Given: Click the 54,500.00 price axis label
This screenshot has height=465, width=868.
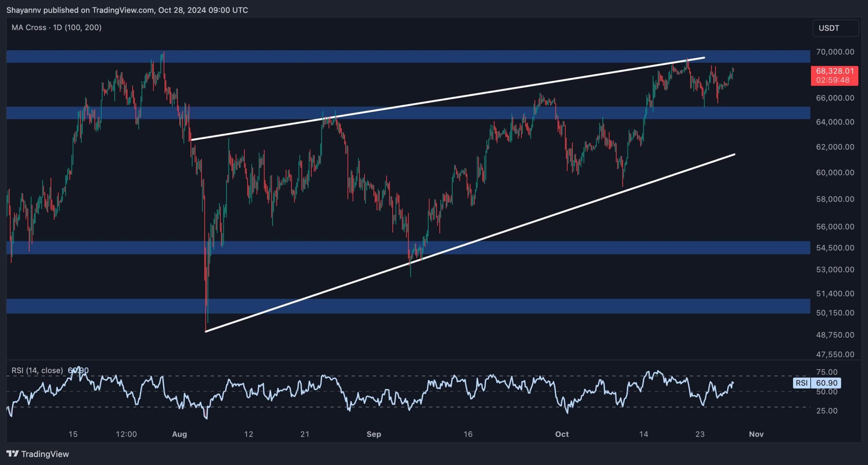Looking at the screenshot, I should (835, 248).
